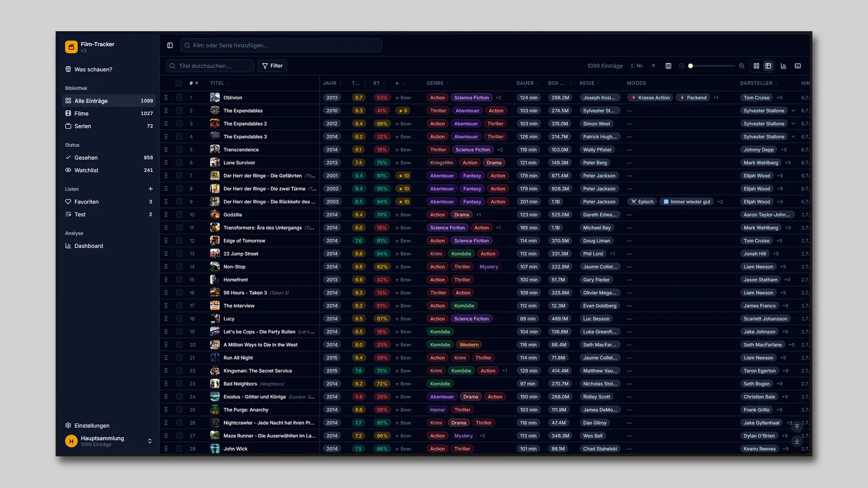868x488 pixels.
Task: Sort by the DAUER column header
Action: tap(528, 83)
